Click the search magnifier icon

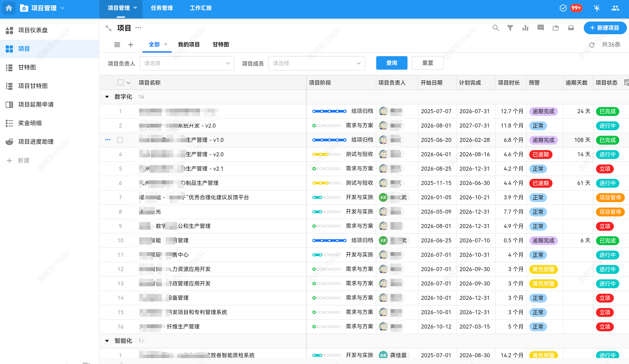pos(496,28)
